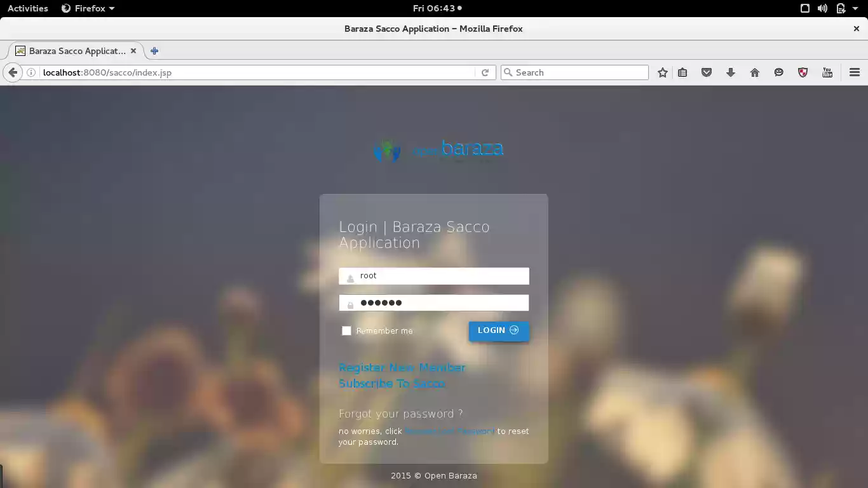Open a new tab

[x=154, y=51]
